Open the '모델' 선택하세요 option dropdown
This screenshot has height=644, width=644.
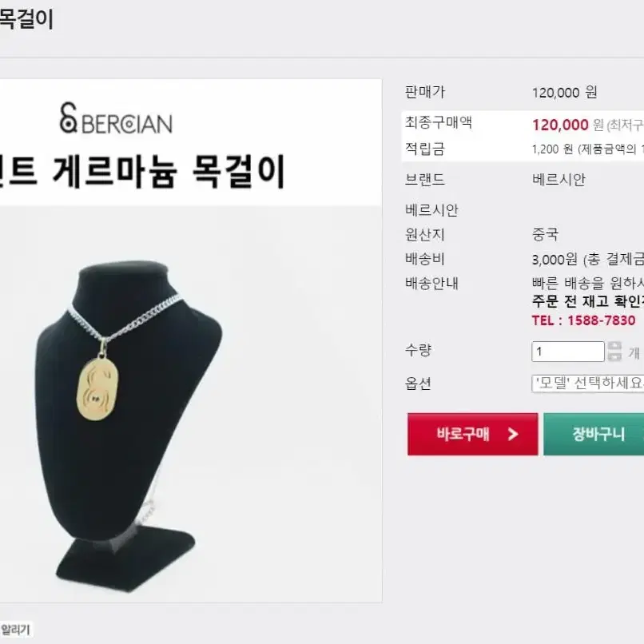pos(588,384)
